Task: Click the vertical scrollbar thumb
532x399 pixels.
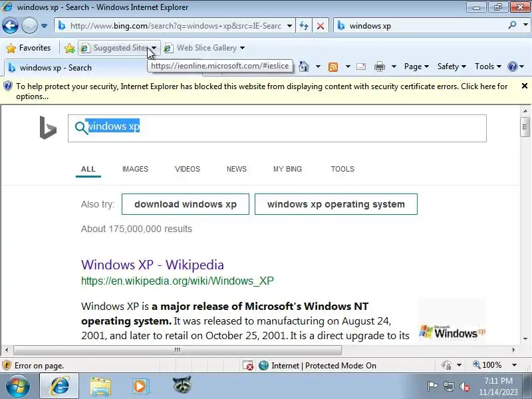Action: click(525, 127)
